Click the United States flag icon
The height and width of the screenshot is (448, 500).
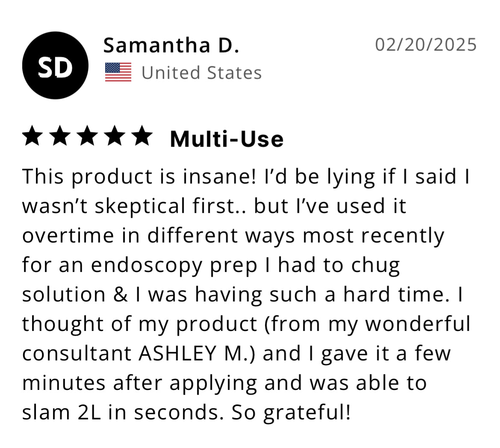[118, 72]
